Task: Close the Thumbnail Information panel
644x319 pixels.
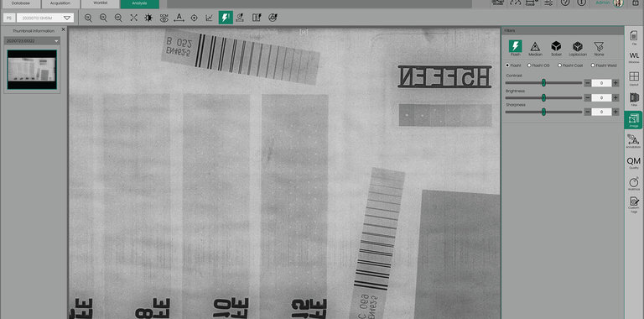Action: click(63, 29)
